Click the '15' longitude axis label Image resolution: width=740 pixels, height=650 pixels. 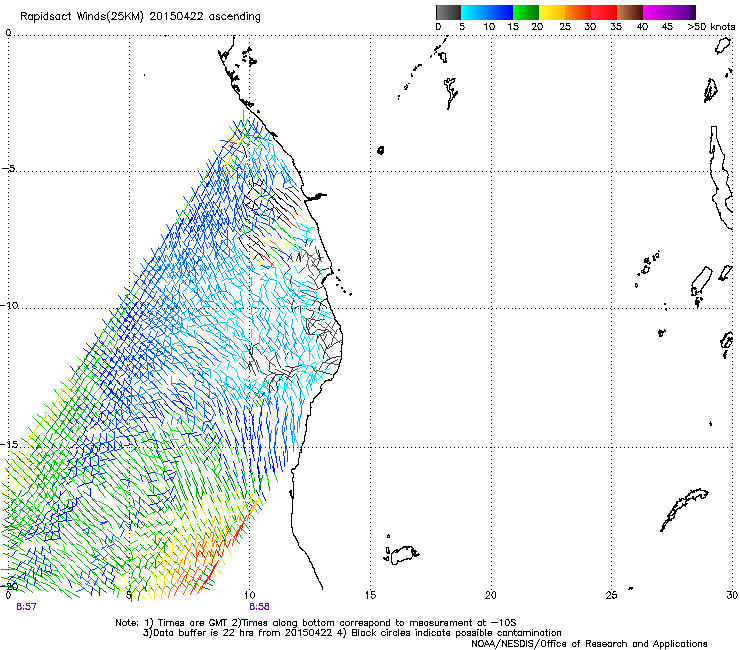(370, 595)
